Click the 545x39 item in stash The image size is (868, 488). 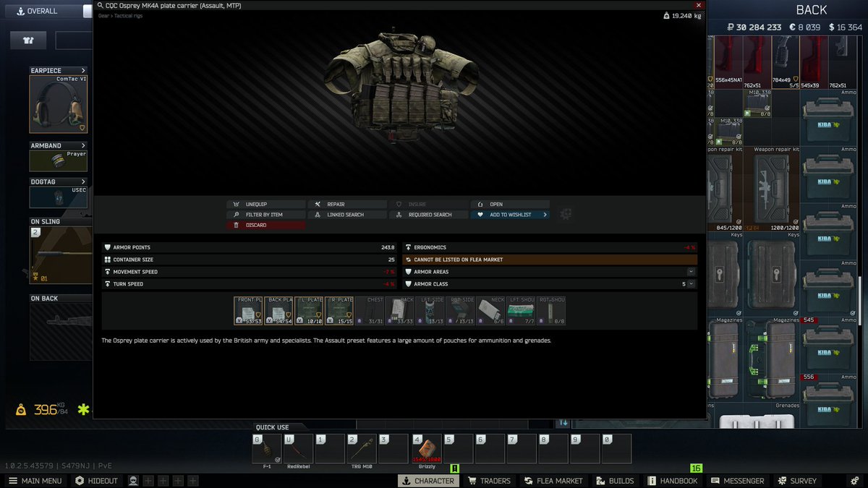813,62
